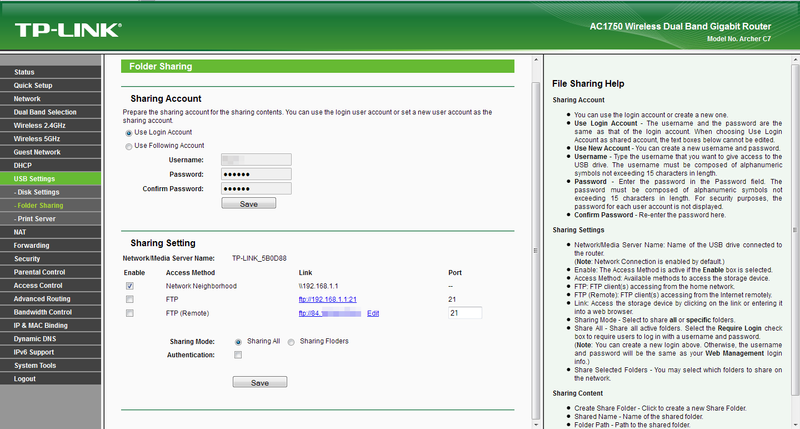Click the Confirm Password field
Image resolution: width=800 pixels, height=429 pixels.
(256, 188)
